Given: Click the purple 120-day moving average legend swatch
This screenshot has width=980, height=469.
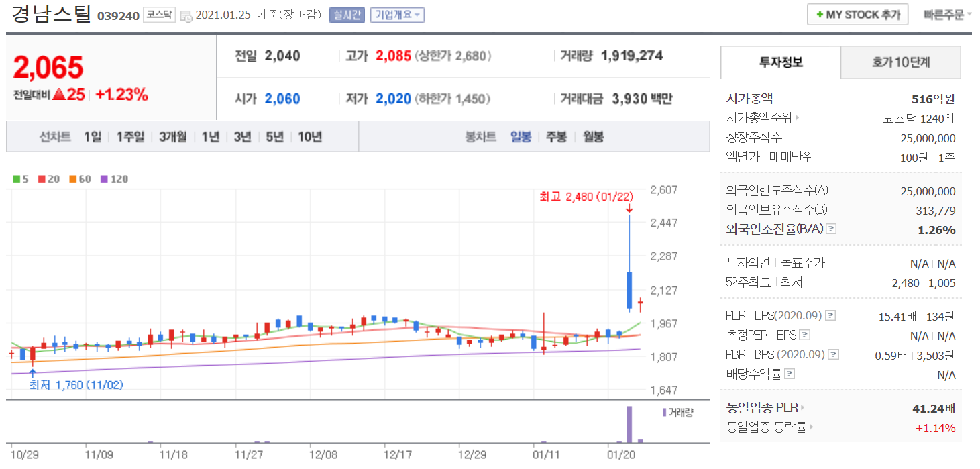Looking at the screenshot, I should click(x=104, y=179).
